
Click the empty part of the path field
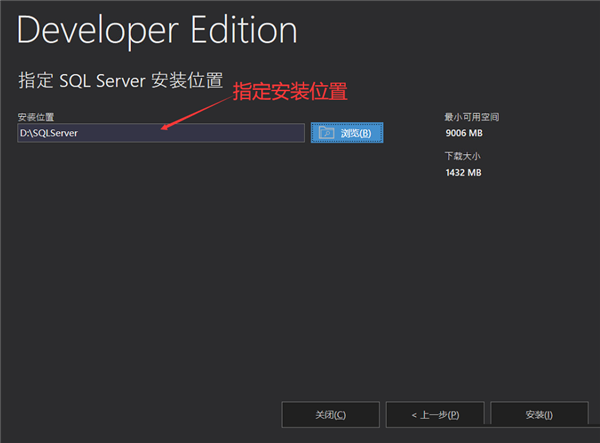tap(230, 133)
